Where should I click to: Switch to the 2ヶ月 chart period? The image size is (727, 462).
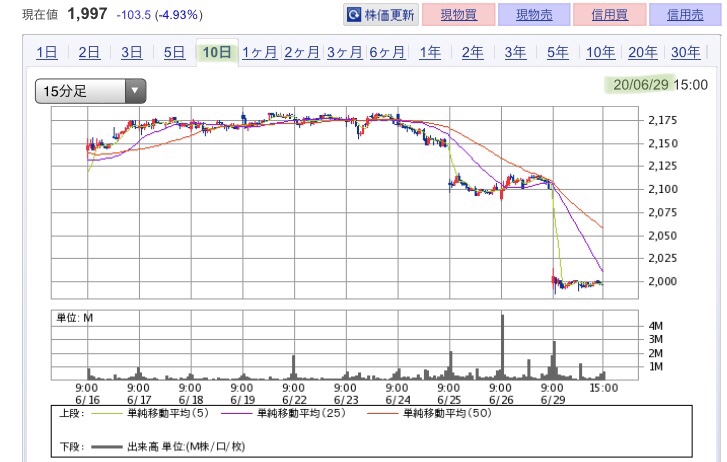[302, 52]
